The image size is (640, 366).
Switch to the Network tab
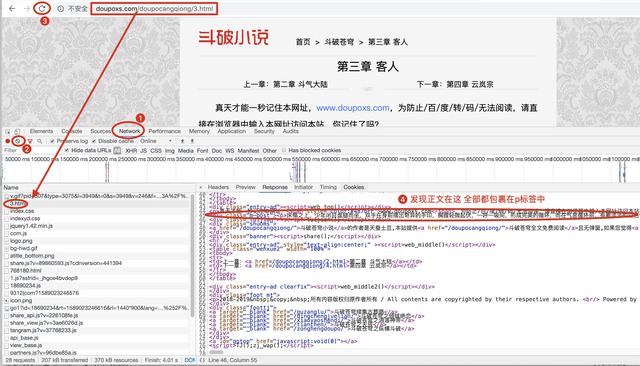tap(129, 131)
